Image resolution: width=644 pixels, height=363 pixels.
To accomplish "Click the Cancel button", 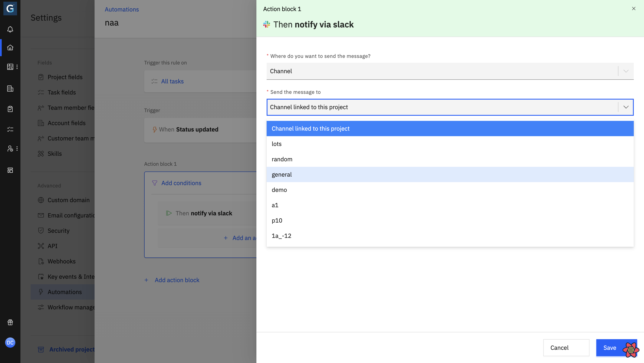I will click(566, 347).
